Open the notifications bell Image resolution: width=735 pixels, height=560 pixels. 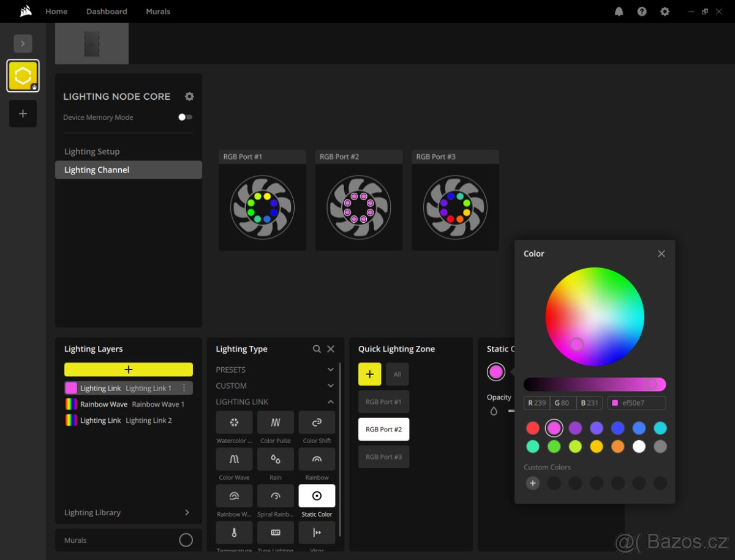pyautogui.click(x=619, y=12)
